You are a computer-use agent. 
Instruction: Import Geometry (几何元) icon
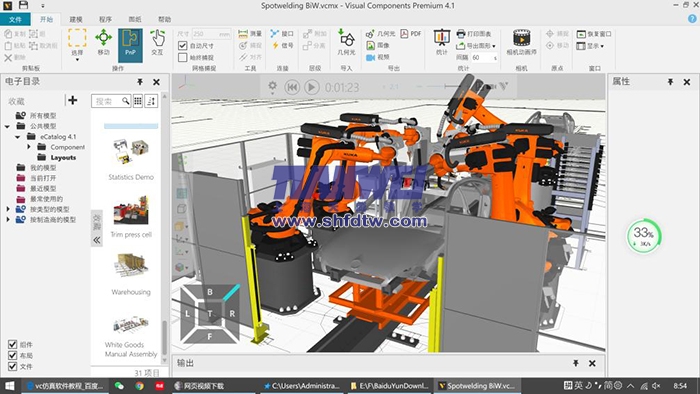coord(346,42)
